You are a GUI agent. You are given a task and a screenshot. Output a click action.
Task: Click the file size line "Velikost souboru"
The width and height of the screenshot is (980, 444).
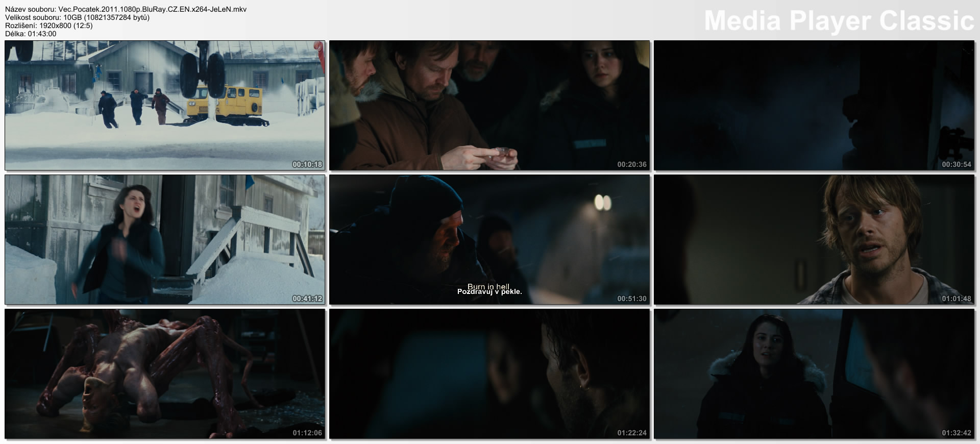[x=77, y=17]
